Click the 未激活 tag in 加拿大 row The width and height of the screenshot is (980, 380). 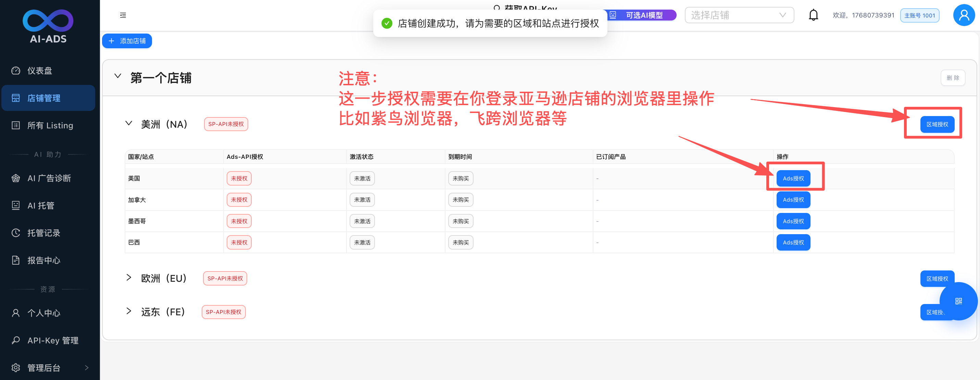362,200
